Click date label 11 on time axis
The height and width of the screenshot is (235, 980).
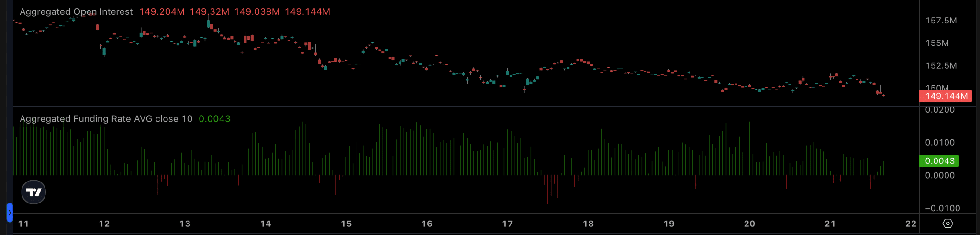[23, 224]
